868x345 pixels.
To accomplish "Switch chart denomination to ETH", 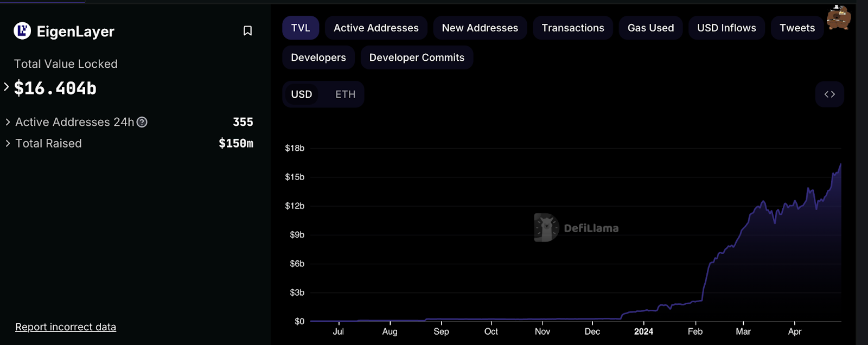I will click(x=345, y=94).
